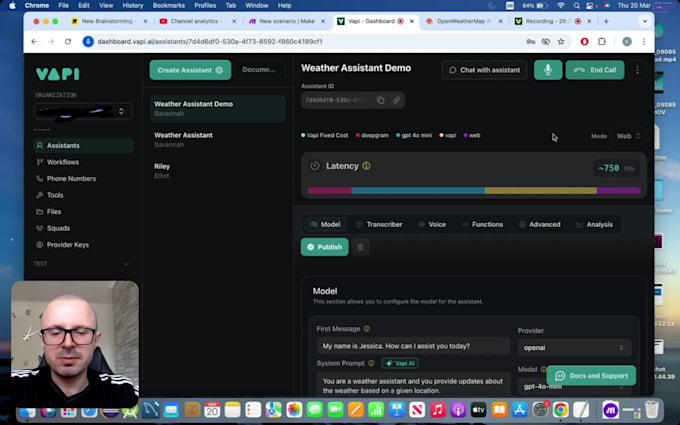
Task: Reload the page
Action: pos(68,42)
